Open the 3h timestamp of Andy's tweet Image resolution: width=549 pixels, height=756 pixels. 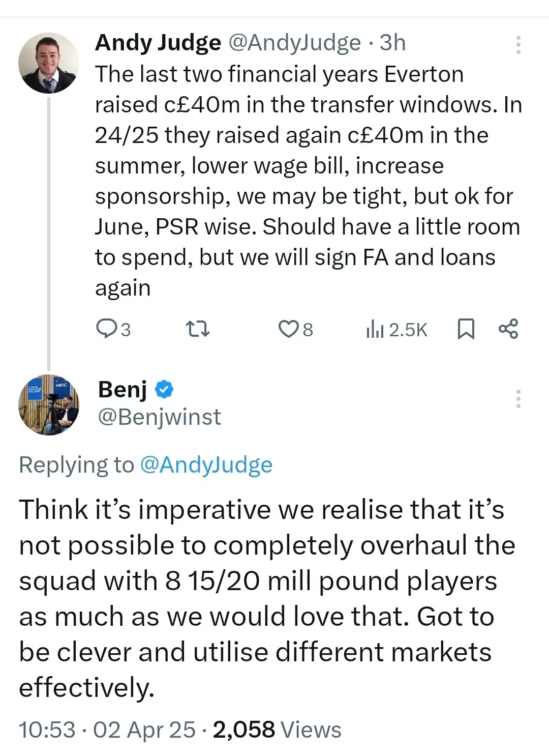[x=392, y=43]
